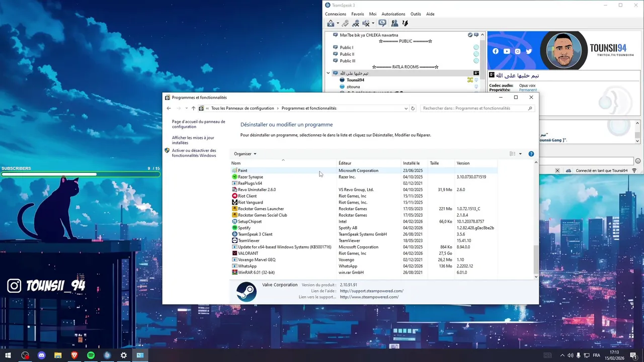The height and width of the screenshot is (362, 644).
Task: Click the Revo Uninstaller 2.6.0 icon
Action: (x=234, y=190)
